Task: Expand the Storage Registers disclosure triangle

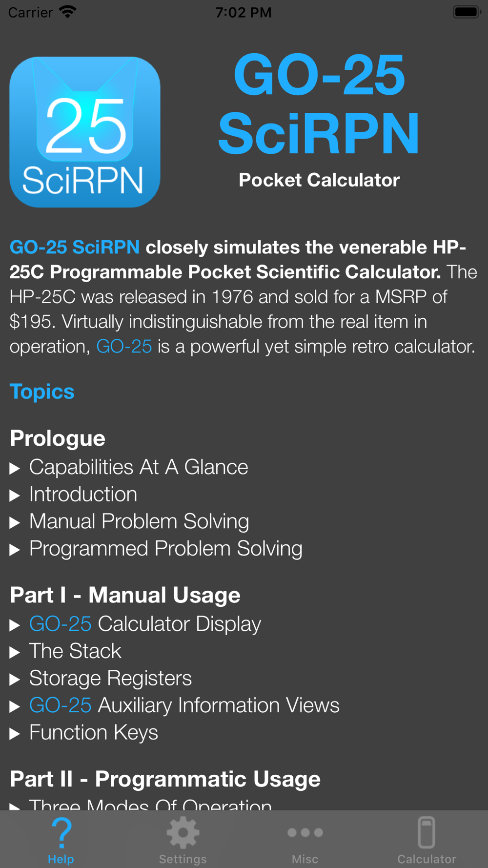Action: point(15,680)
